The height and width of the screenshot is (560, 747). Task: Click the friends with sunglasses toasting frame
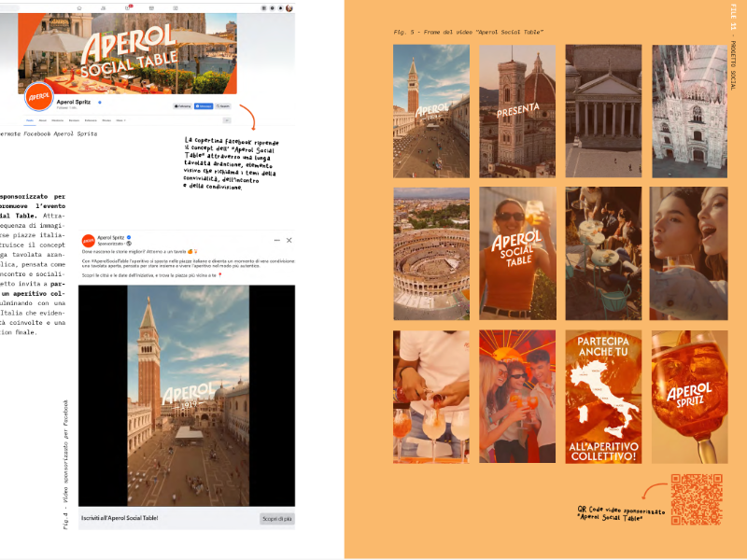pyautogui.click(x=517, y=397)
